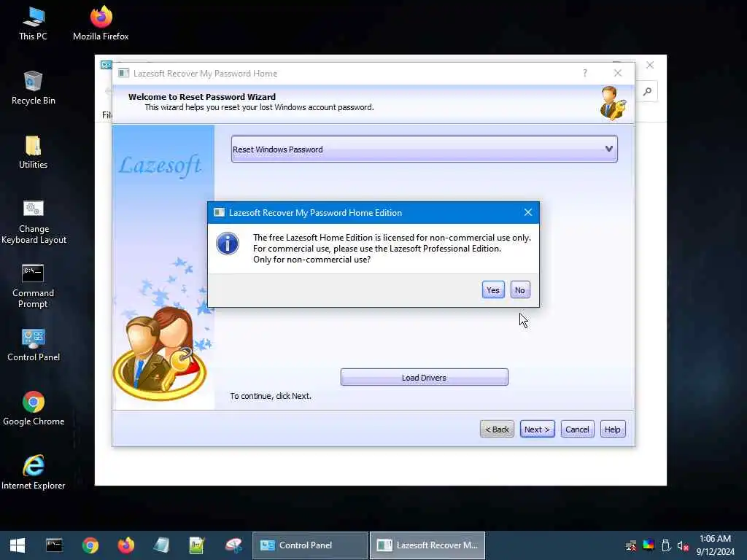Click the search icon in the background window
The image size is (747, 560).
click(648, 91)
